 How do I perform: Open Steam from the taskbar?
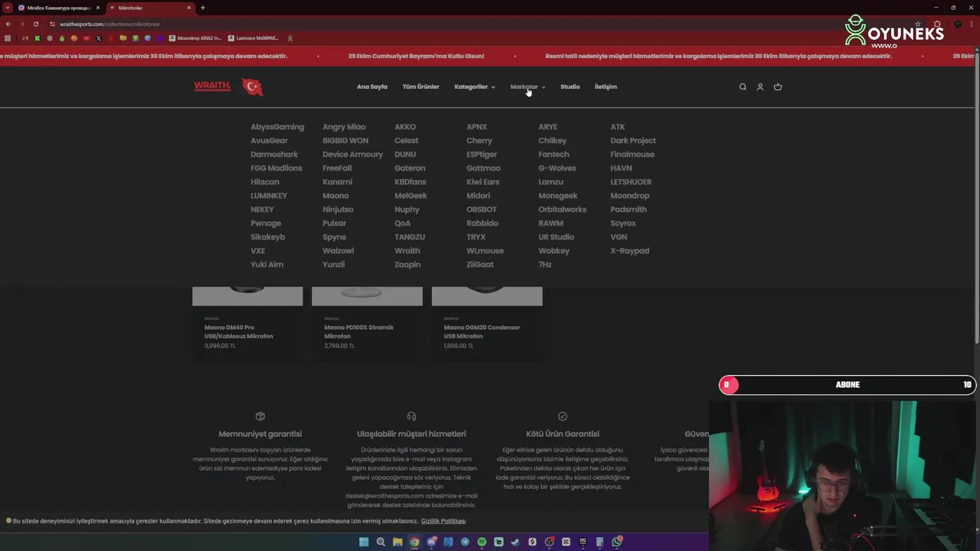(x=515, y=542)
